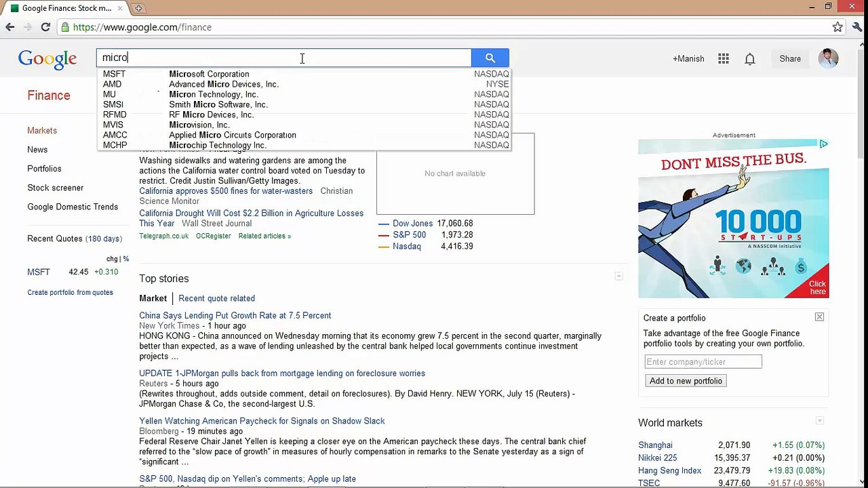The width and height of the screenshot is (868, 488).
Task: Choose the Micron Technology suggestion
Action: tap(303, 94)
